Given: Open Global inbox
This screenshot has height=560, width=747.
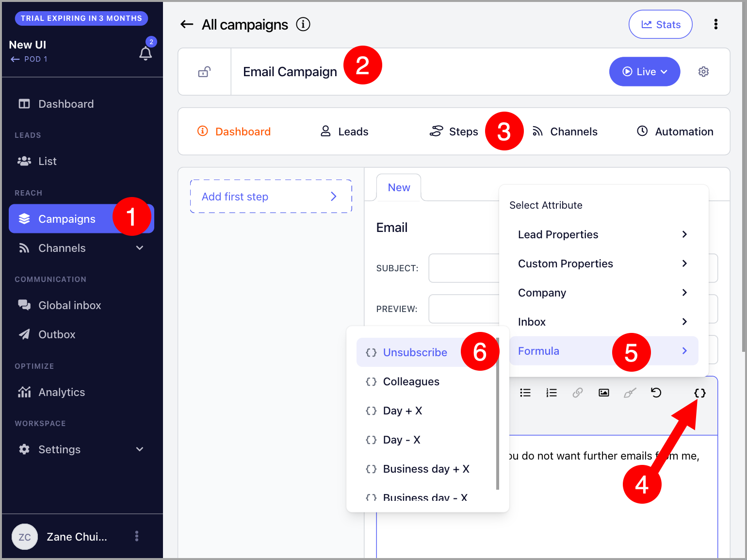Looking at the screenshot, I should coord(81,305).
